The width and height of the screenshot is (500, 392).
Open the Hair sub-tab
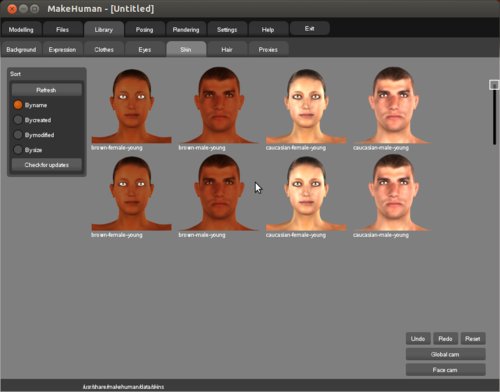227,49
